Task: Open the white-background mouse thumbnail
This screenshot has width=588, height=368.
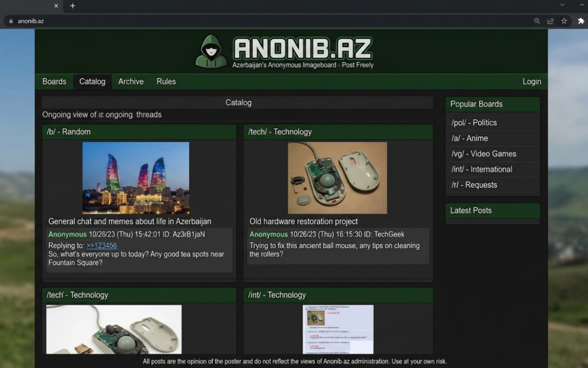Action: (x=113, y=329)
